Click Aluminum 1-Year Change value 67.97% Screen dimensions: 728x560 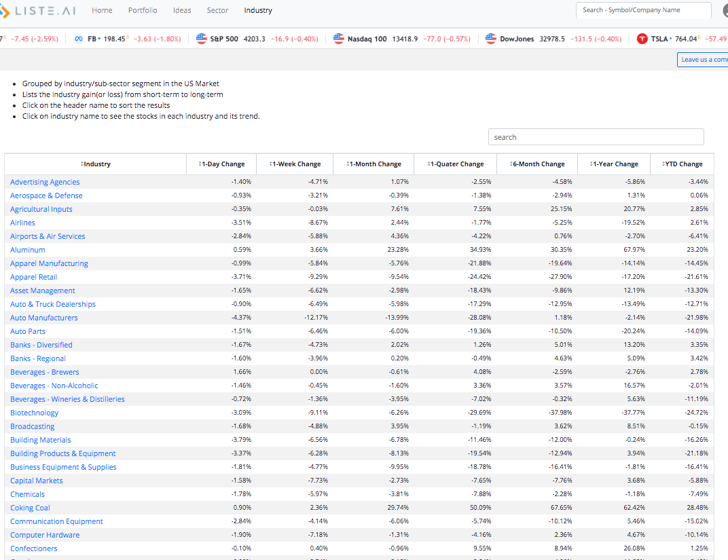(x=634, y=250)
